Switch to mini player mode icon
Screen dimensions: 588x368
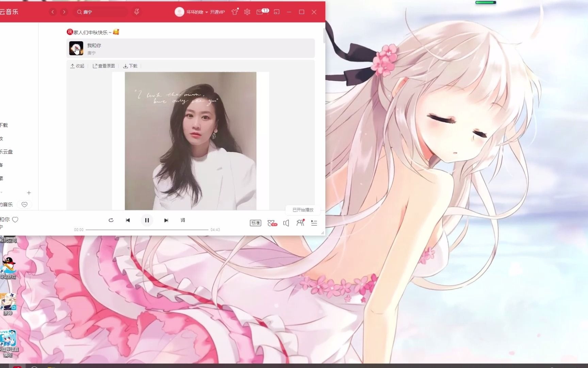pyautogui.click(x=277, y=12)
